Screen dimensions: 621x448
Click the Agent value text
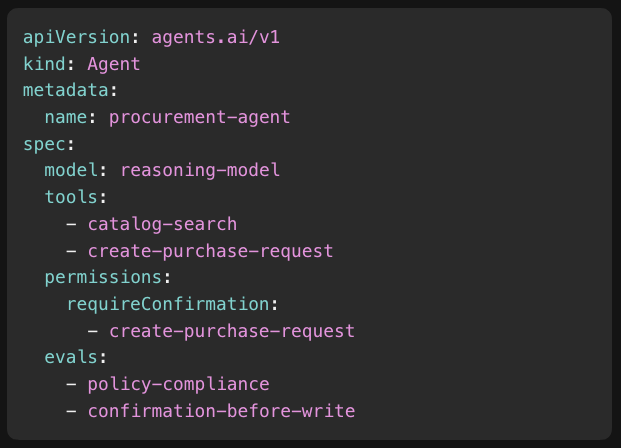coord(114,65)
